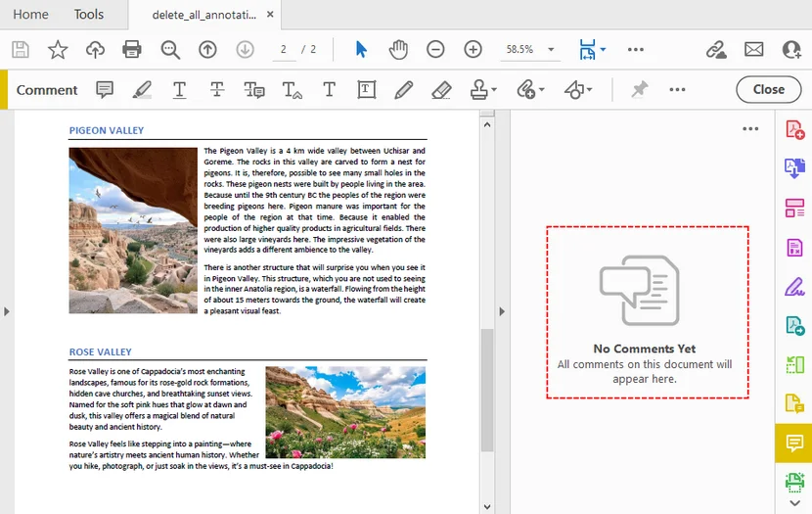Viewport: 812px width, 514px height.
Task: Select the Text box tool
Action: coord(366,90)
